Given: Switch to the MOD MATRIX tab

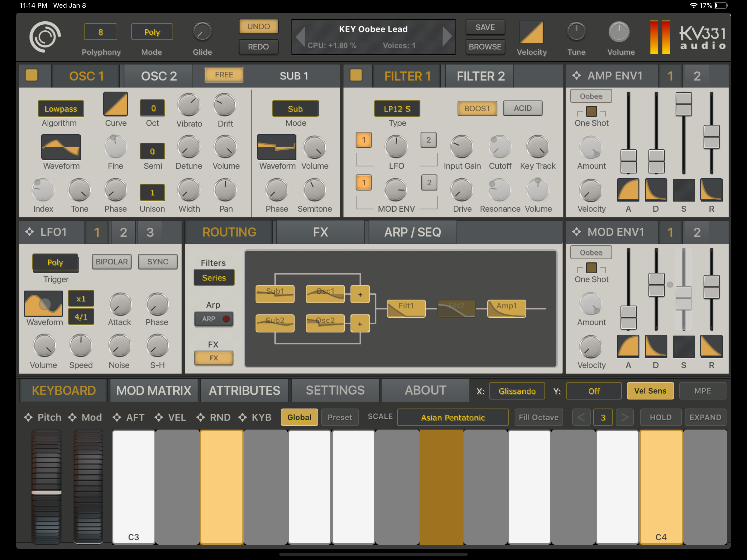Looking at the screenshot, I should [154, 390].
